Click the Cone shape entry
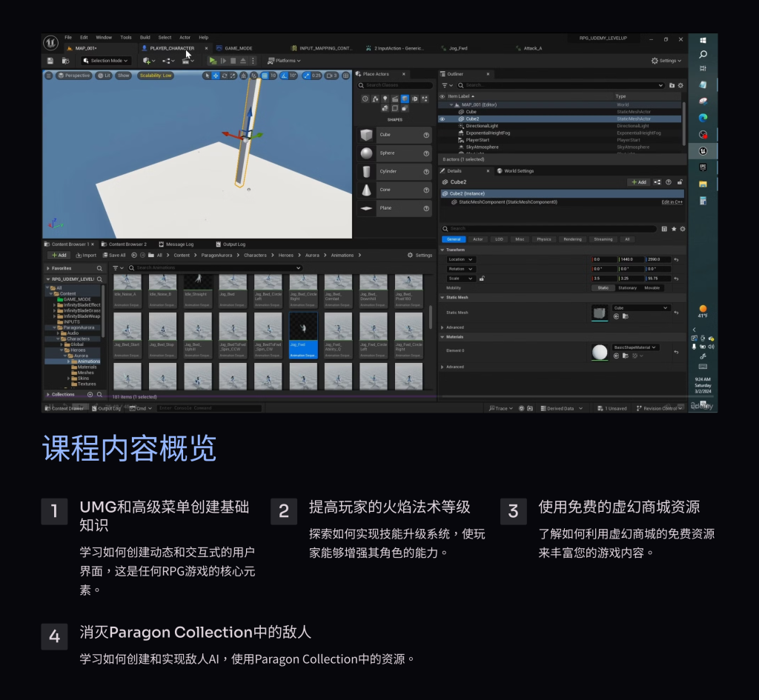 point(394,190)
